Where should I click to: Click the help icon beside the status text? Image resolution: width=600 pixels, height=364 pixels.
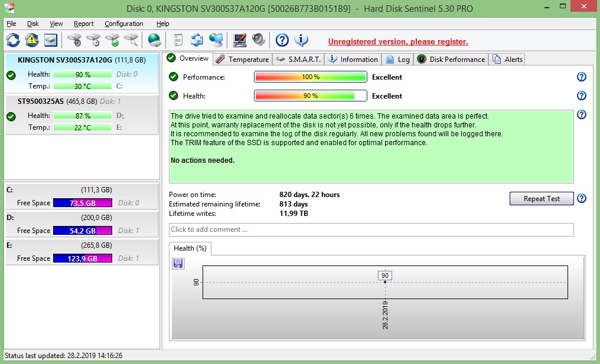click(581, 114)
